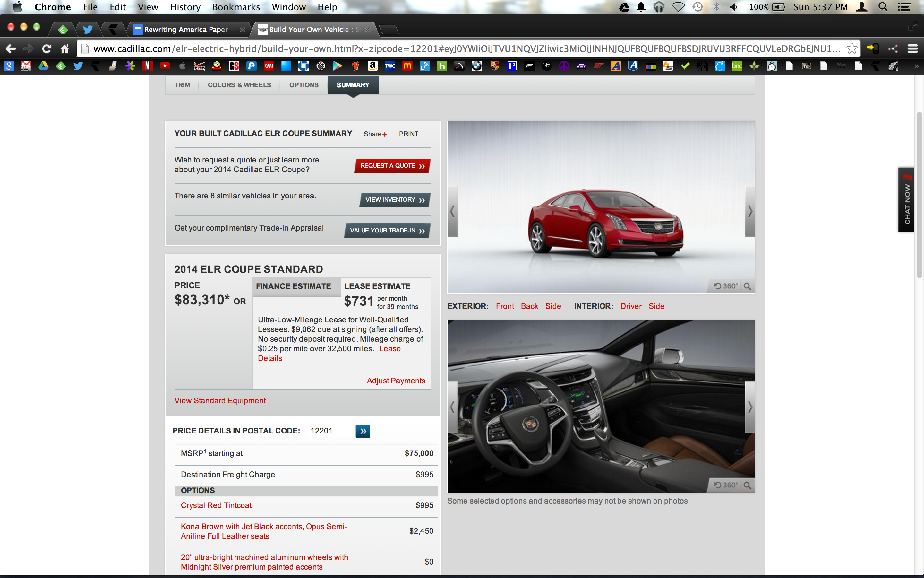Open the GS bookmark icon

[234, 66]
